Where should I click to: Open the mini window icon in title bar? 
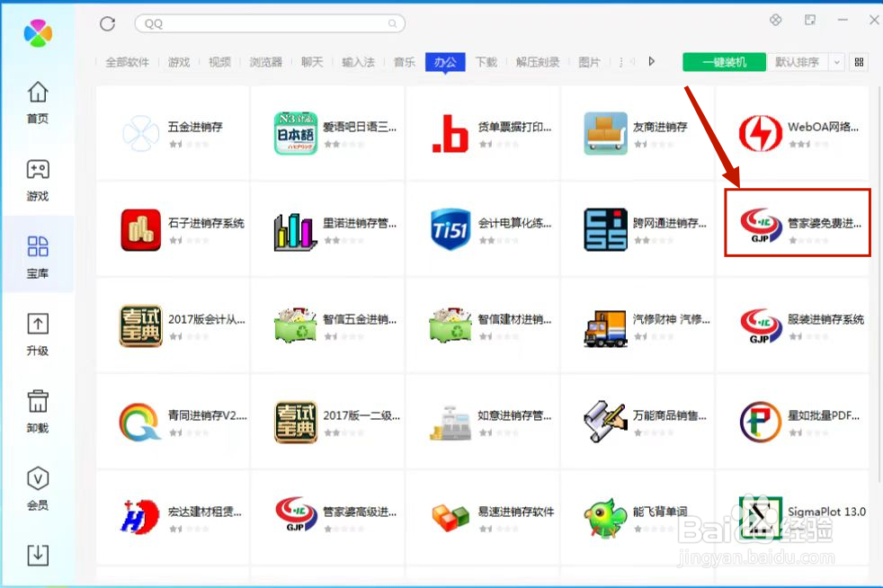(810, 20)
